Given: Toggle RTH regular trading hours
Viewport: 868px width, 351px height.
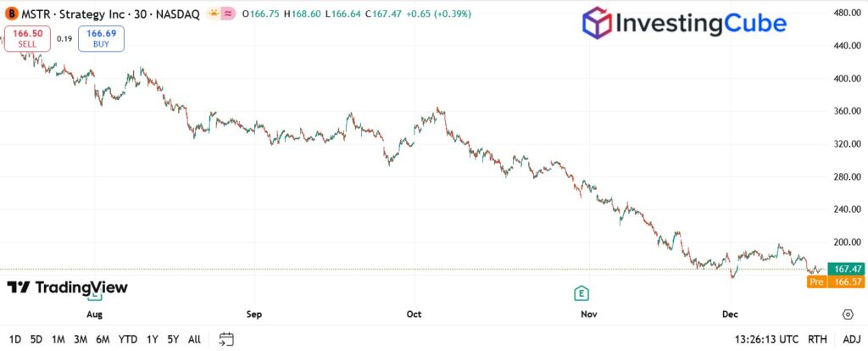Looking at the screenshot, I should click(818, 339).
